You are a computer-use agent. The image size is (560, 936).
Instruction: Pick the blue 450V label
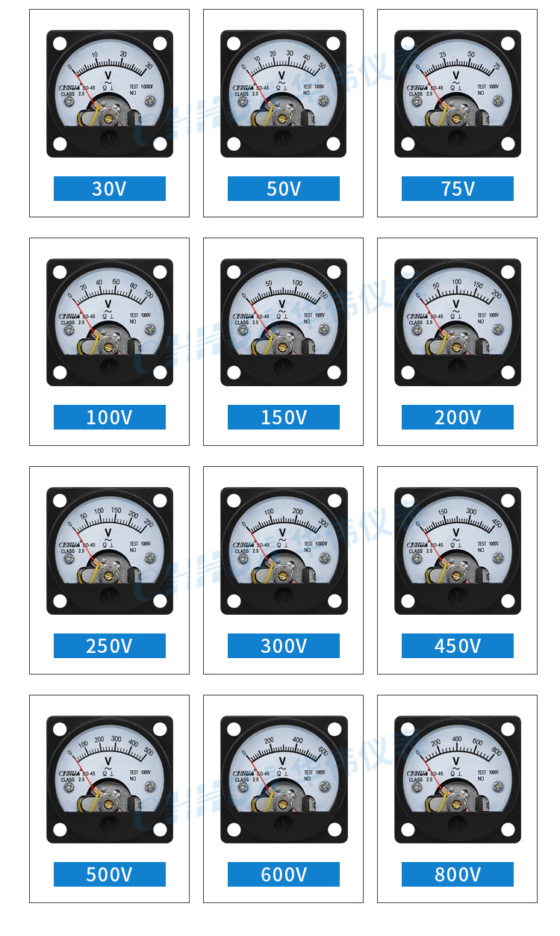pos(458,645)
